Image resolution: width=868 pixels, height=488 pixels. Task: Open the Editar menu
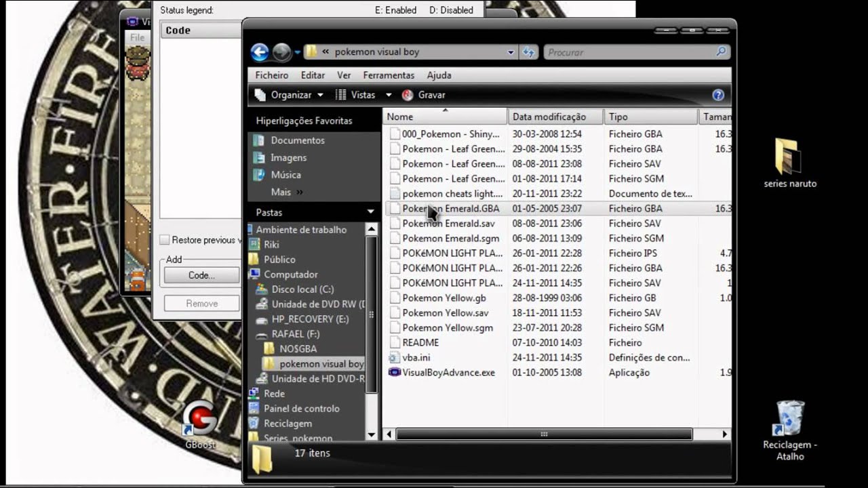[x=313, y=75]
